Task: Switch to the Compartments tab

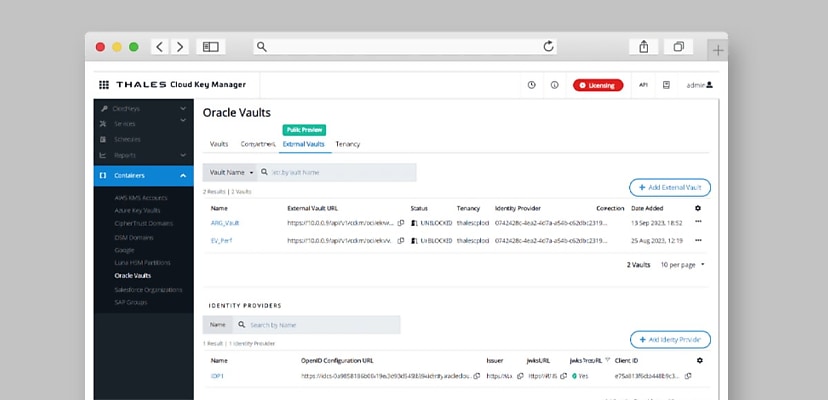Action: tap(258, 144)
